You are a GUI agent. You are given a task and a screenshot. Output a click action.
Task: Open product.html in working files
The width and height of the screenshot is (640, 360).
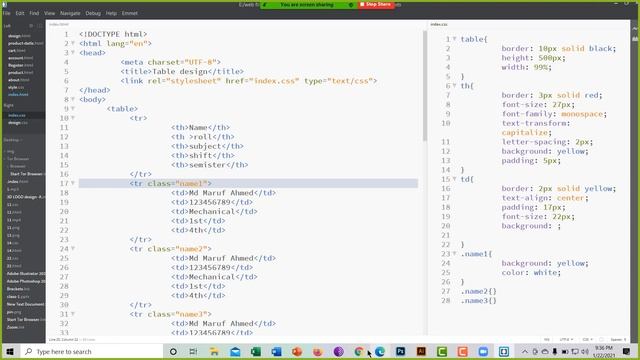click(x=20, y=73)
